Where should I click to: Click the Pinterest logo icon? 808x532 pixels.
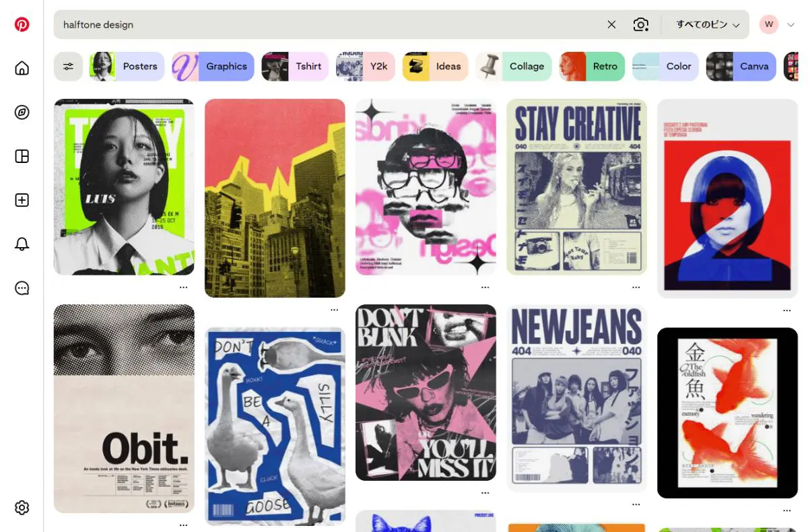(x=22, y=24)
